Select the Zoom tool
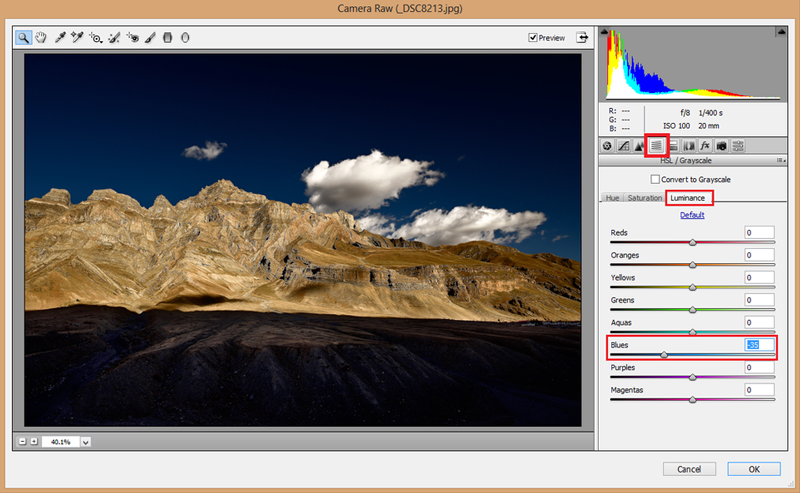The image size is (800, 493). tap(23, 38)
